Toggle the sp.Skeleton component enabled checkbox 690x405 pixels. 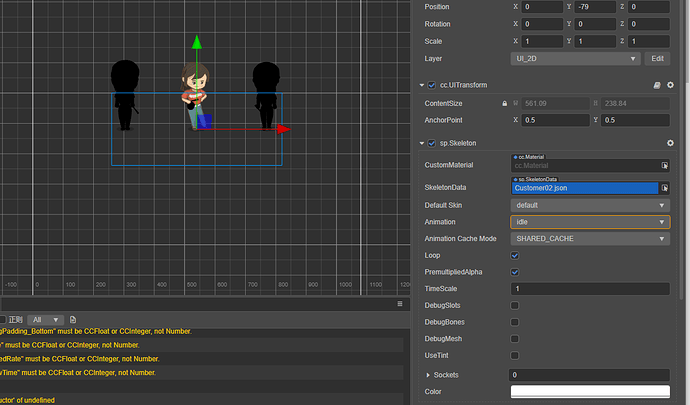point(431,143)
